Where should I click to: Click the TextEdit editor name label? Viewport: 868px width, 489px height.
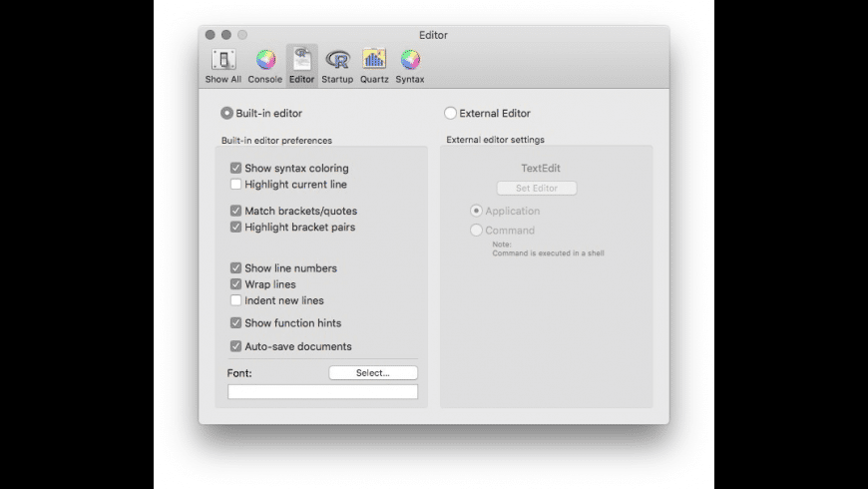(x=541, y=168)
